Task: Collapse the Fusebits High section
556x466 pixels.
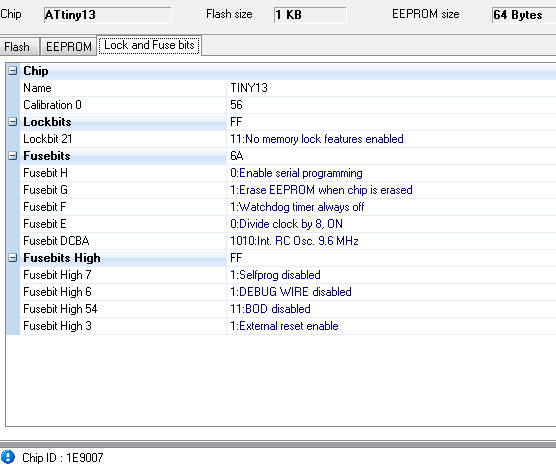Action: (12, 258)
